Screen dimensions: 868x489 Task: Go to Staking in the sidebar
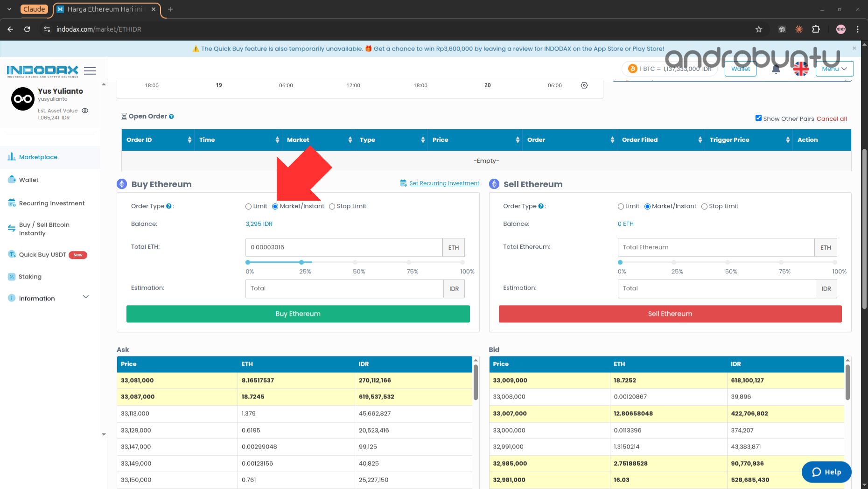tap(30, 277)
